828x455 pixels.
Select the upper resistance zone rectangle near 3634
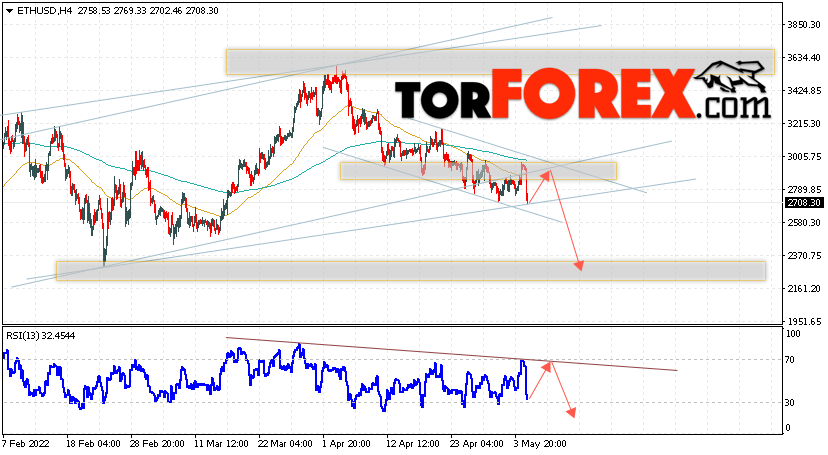click(500, 62)
